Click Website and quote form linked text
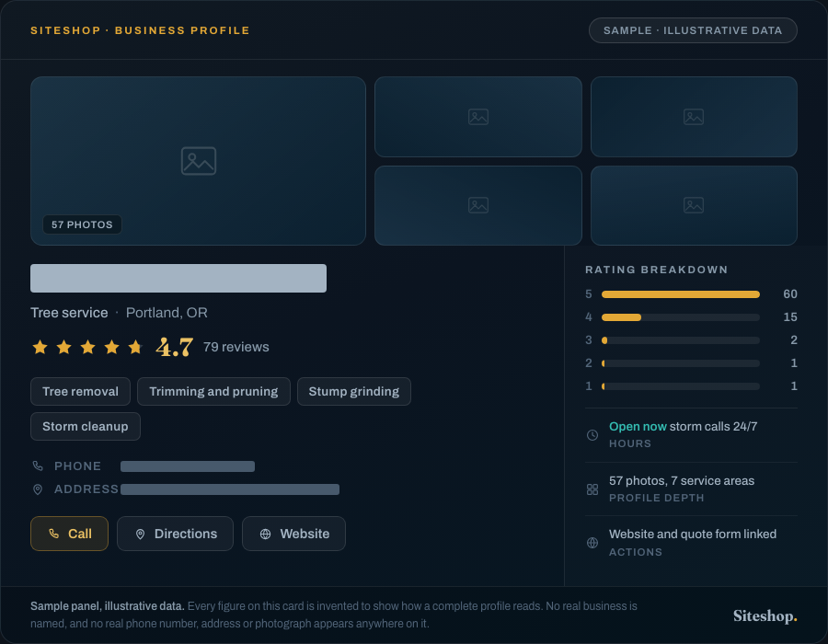Screen dimensions: 828x644 pyautogui.click(x=692, y=535)
